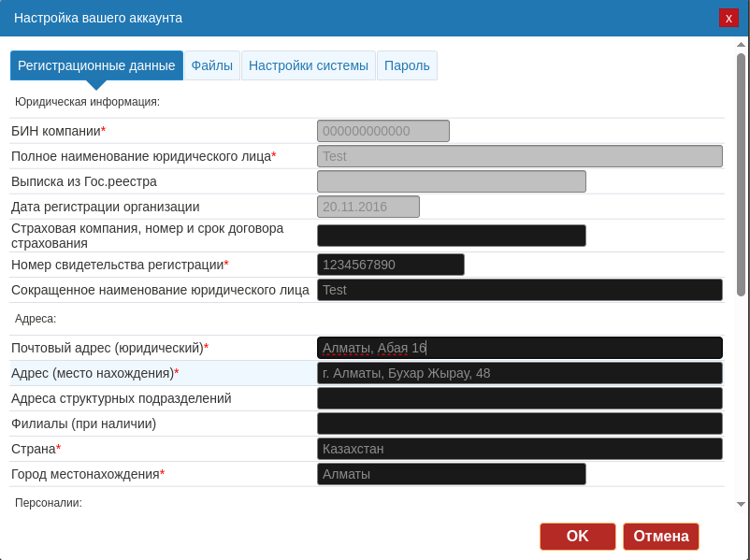Go to the Пароль tab
The image size is (750, 560).
407,65
